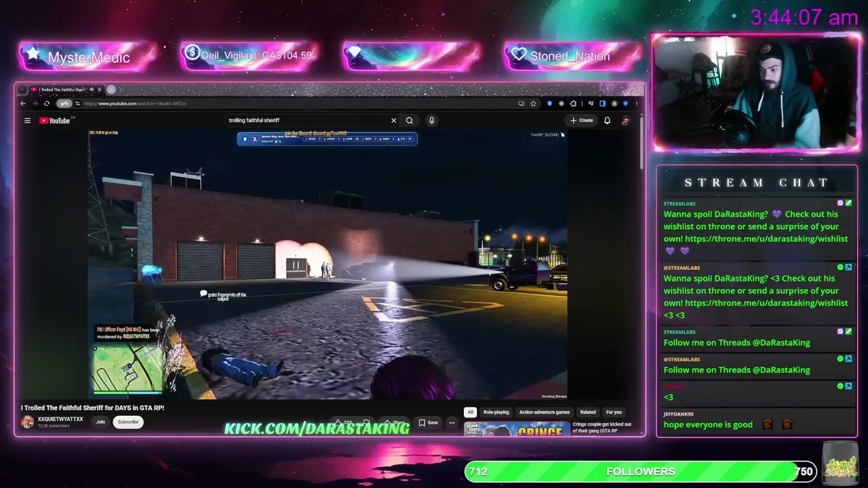Screen dimensions: 868x488
Task: Select the 'For you' filter chip
Action: [x=614, y=412]
